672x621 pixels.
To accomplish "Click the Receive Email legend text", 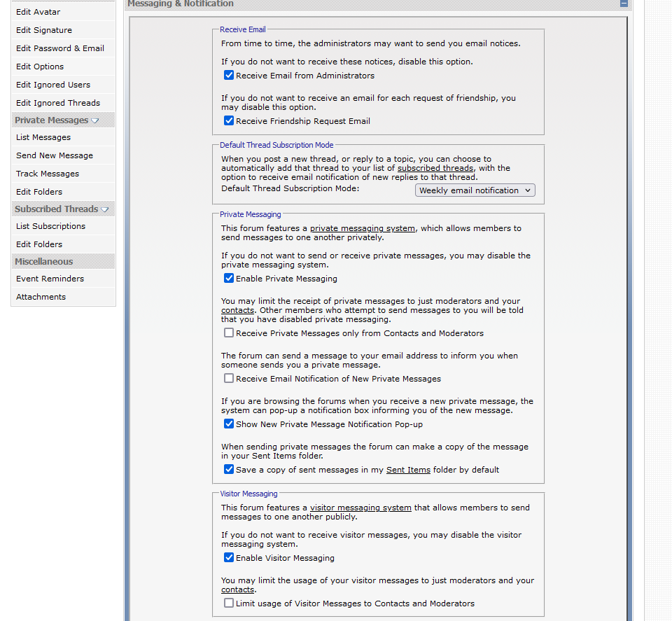I will (243, 29).
